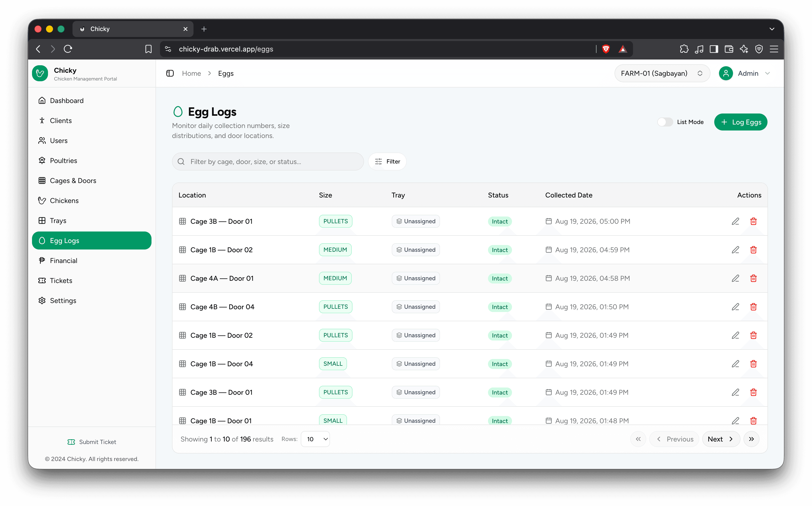Open the Chickens page

click(x=91, y=200)
